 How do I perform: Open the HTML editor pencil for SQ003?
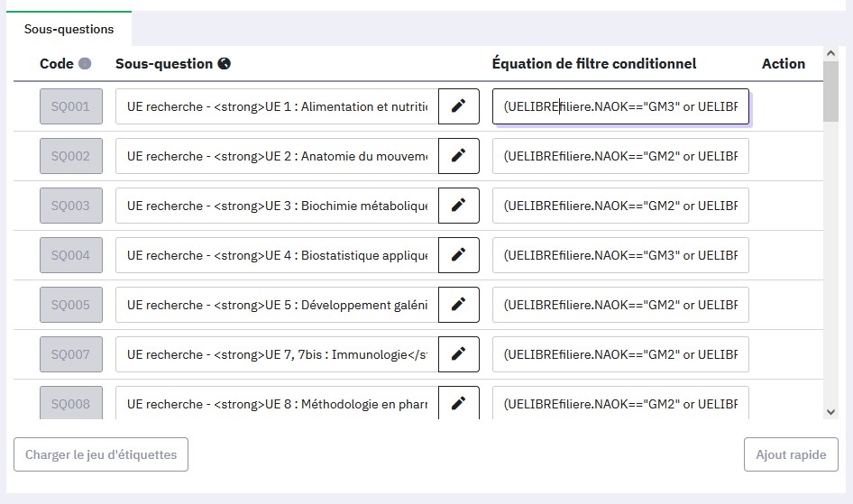tap(458, 206)
